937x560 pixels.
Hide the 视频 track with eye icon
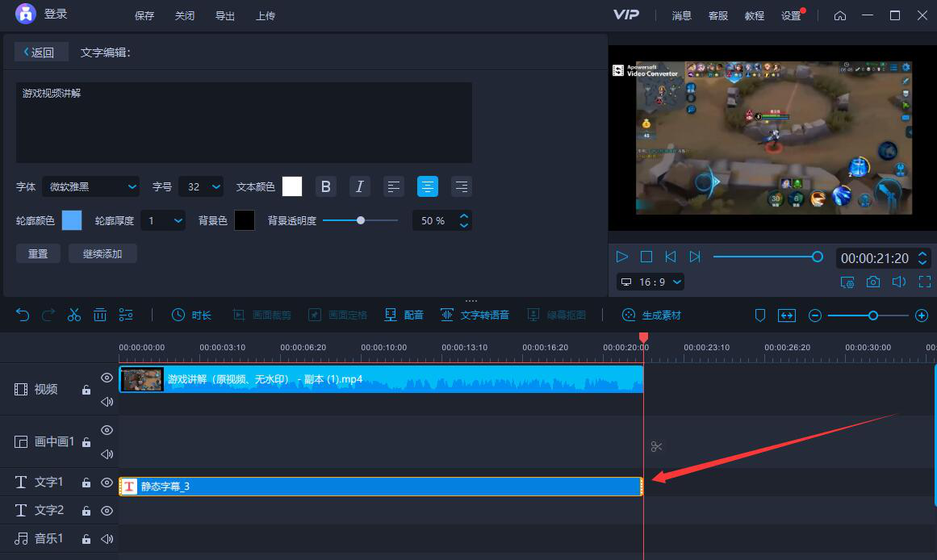107,378
